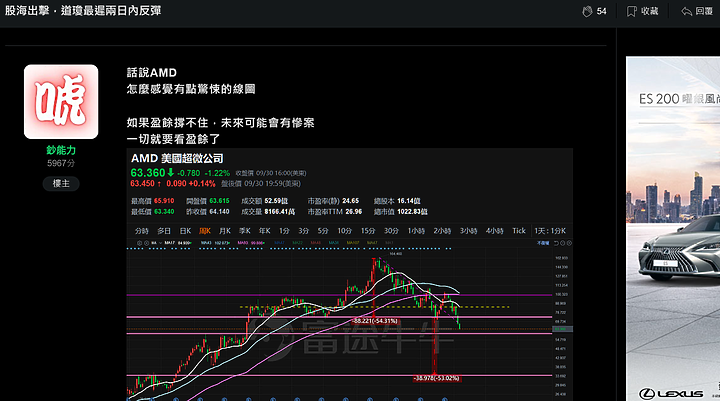Select the 月K chart tab
720x401 pixels.
coord(225,231)
